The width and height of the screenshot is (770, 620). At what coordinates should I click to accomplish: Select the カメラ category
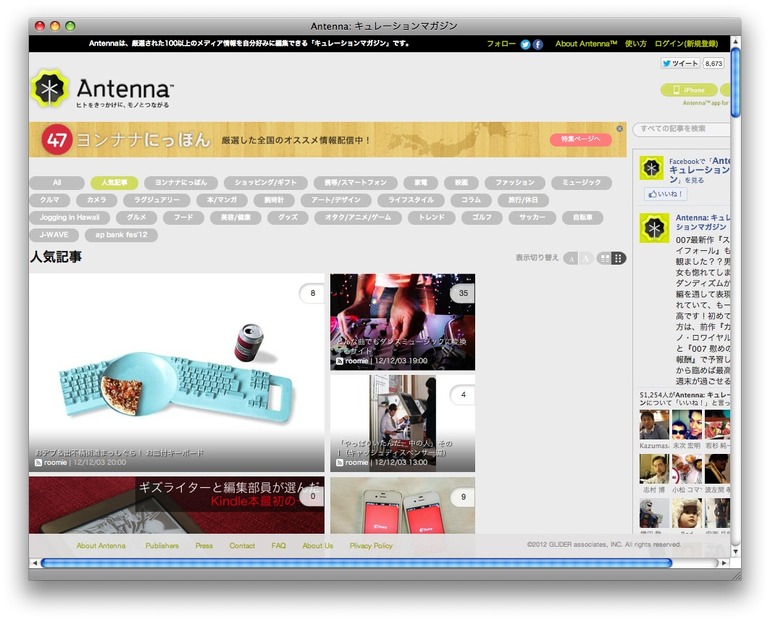click(97, 200)
